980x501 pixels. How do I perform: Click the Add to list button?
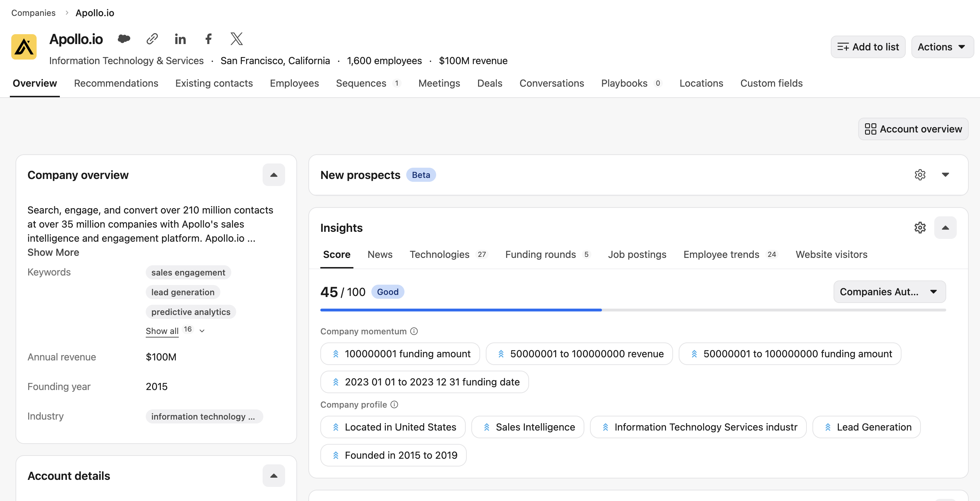coord(868,47)
